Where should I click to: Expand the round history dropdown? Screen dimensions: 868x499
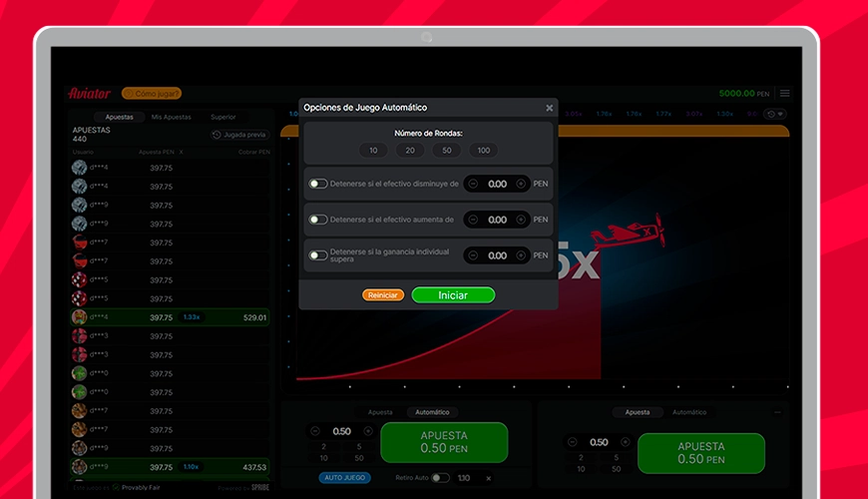point(775,114)
